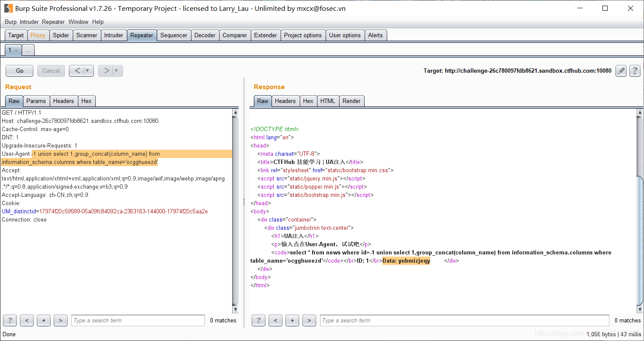This screenshot has height=341, width=644.
Task: Select the Repeater tool tab
Action: tap(142, 35)
